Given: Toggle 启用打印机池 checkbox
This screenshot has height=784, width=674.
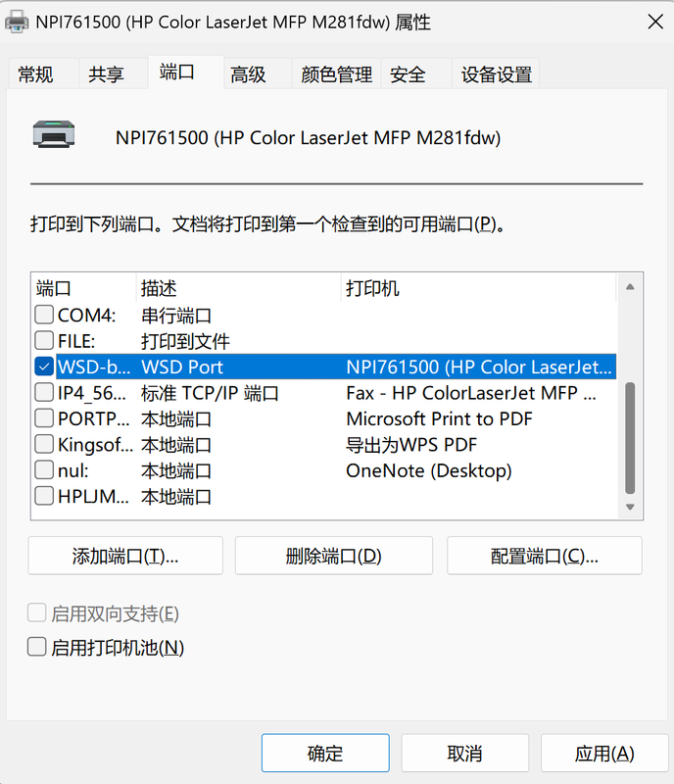Looking at the screenshot, I should pyautogui.click(x=37, y=647).
